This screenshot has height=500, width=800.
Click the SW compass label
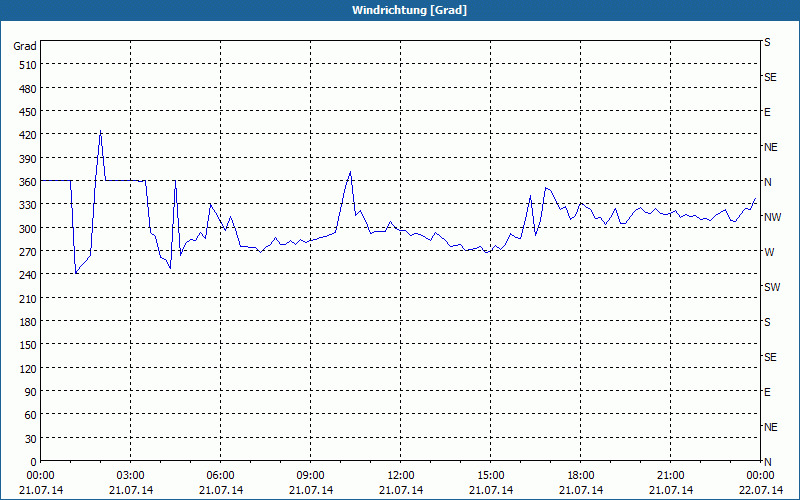coord(772,287)
